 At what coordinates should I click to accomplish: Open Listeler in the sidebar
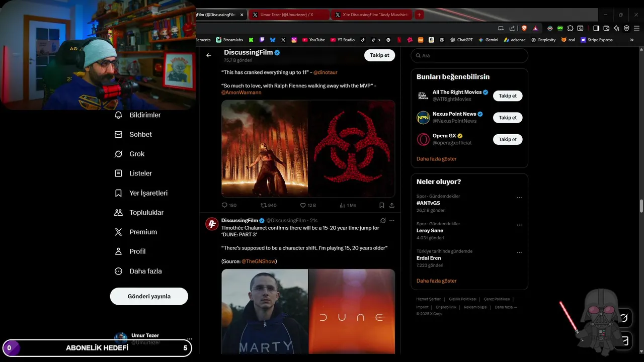point(133,173)
